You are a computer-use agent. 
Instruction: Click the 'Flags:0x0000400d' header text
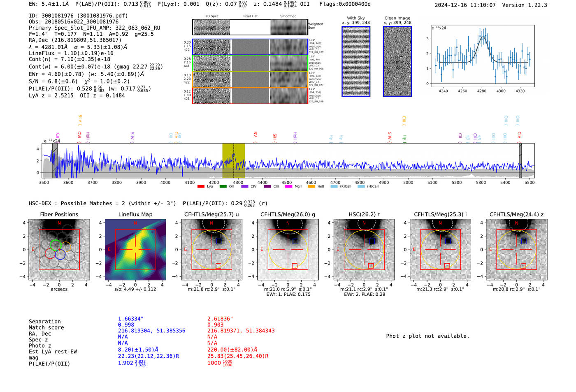point(345,4)
